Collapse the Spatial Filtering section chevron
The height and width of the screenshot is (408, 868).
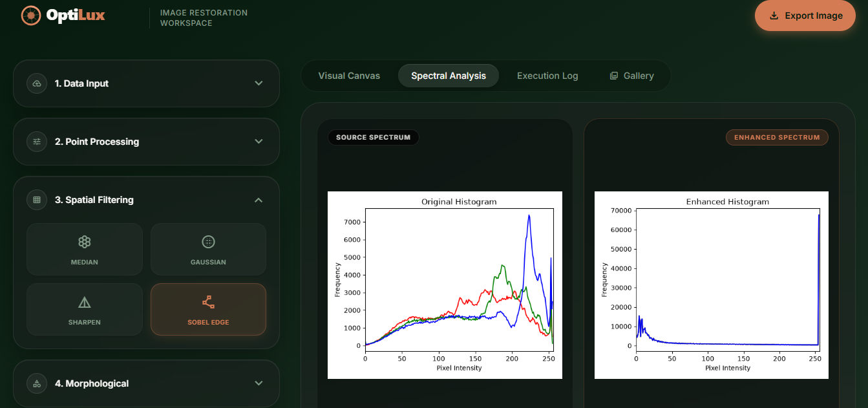pyautogui.click(x=259, y=200)
